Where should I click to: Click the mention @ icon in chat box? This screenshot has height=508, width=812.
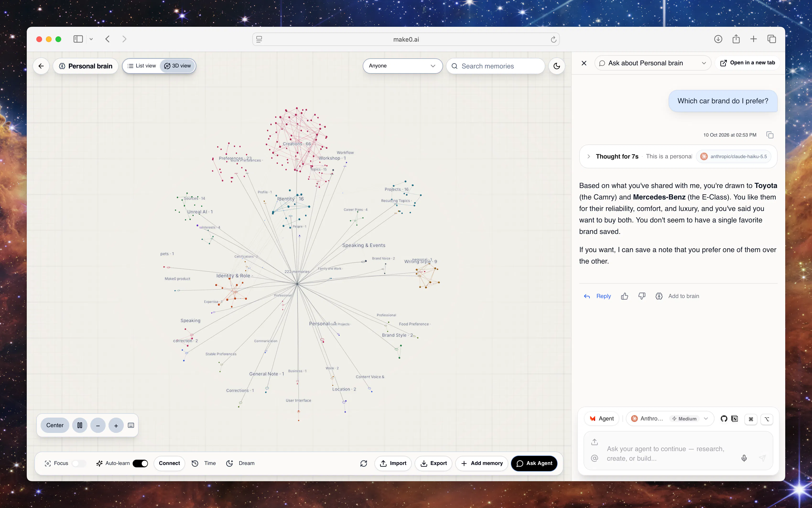pyautogui.click(x=595, y=458)
